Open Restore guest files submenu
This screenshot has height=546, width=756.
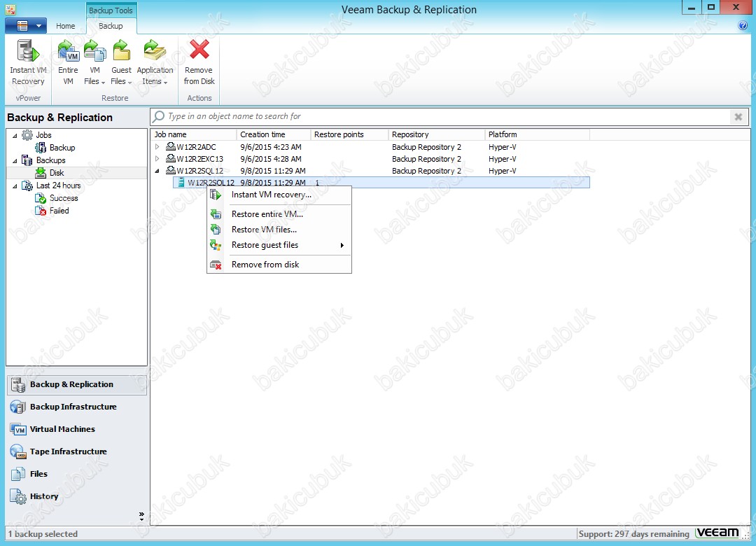[279, 245]
